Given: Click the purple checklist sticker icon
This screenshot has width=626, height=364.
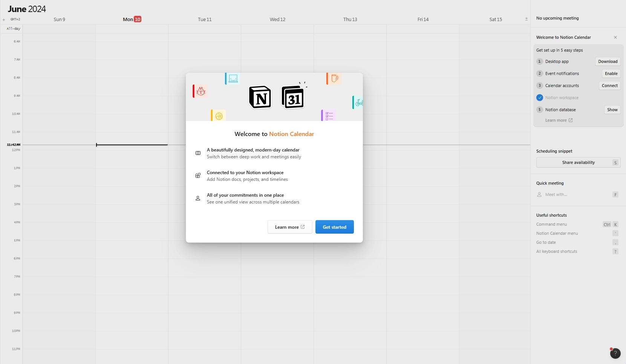Looking at the screenshot, I should coord(329,115).
